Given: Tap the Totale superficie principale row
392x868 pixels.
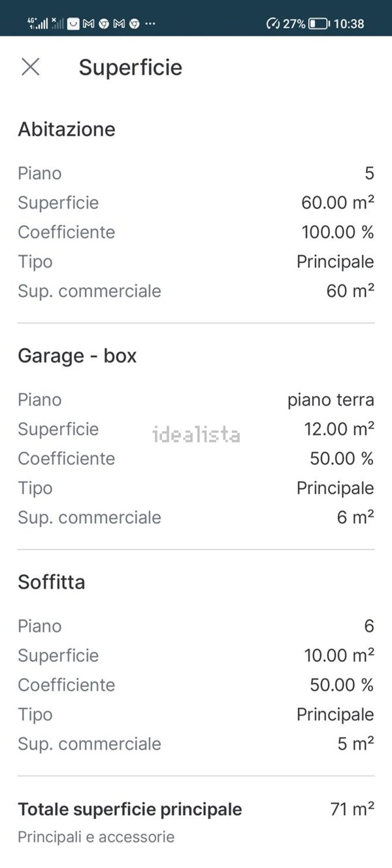Looking at the screenshot, I should click(x=131, y=809).
